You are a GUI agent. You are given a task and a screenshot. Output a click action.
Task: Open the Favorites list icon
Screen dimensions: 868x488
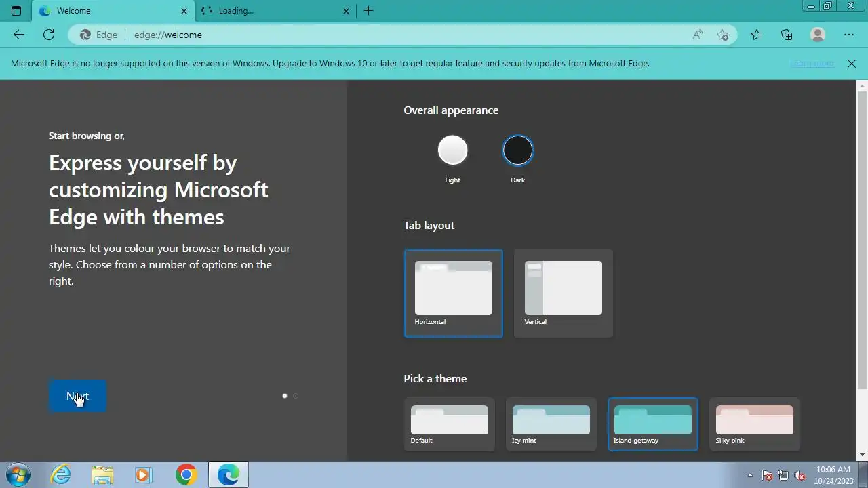pyautogui.click(x=757, y=35)
